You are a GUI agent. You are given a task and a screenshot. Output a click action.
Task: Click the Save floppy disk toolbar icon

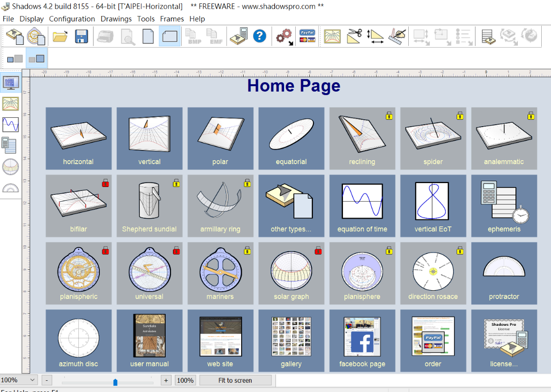81,37
